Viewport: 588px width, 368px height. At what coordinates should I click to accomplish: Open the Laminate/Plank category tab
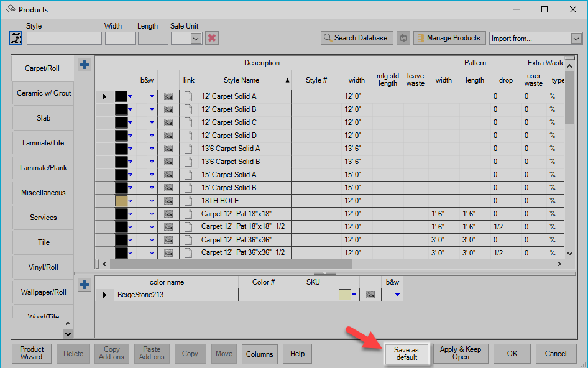coord(44,168)
